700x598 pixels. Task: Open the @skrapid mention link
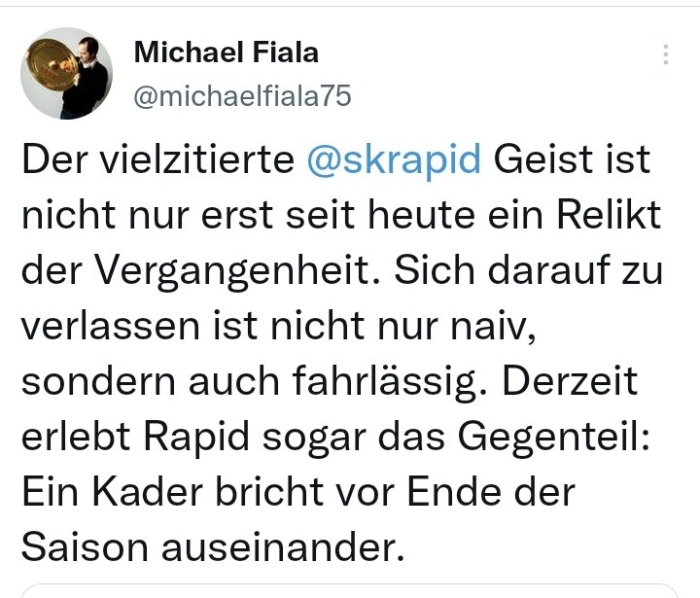click(x=394, y=159)
